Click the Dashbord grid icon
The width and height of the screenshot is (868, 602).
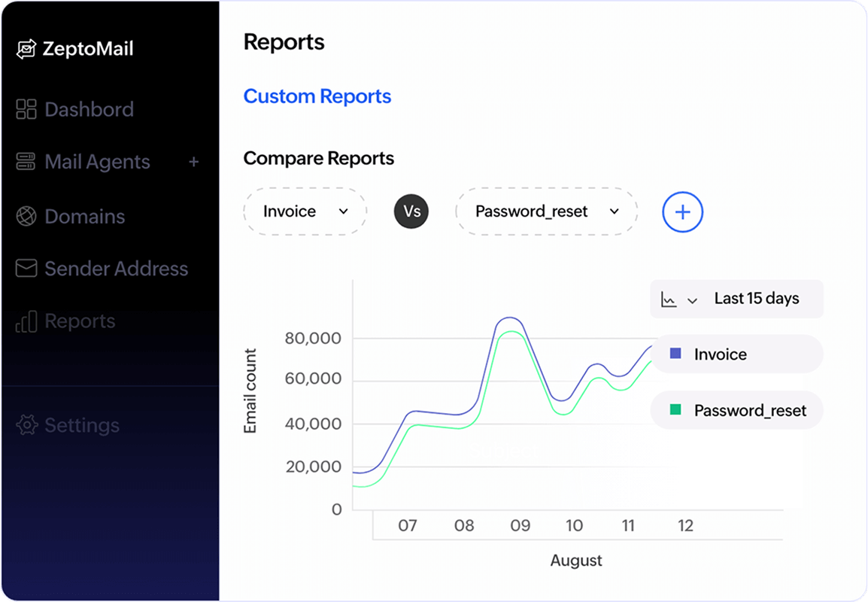[x=26, y=109]
